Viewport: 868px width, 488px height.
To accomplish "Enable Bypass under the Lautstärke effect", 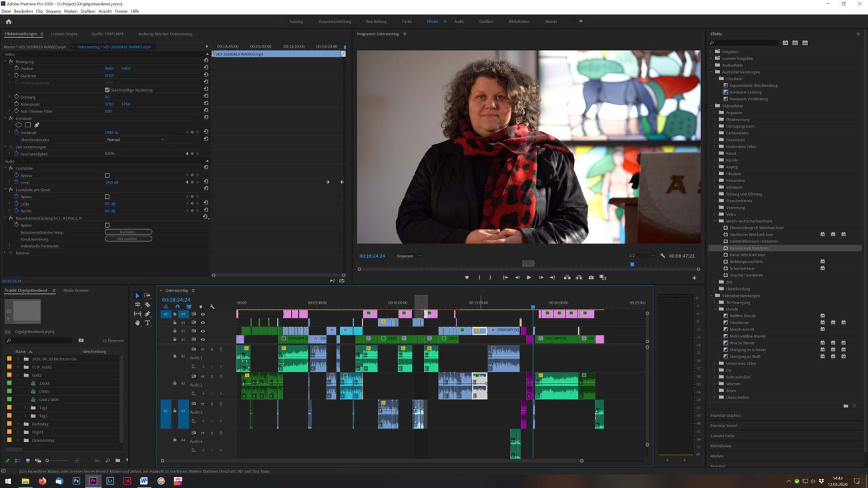I will coord(107,176).
